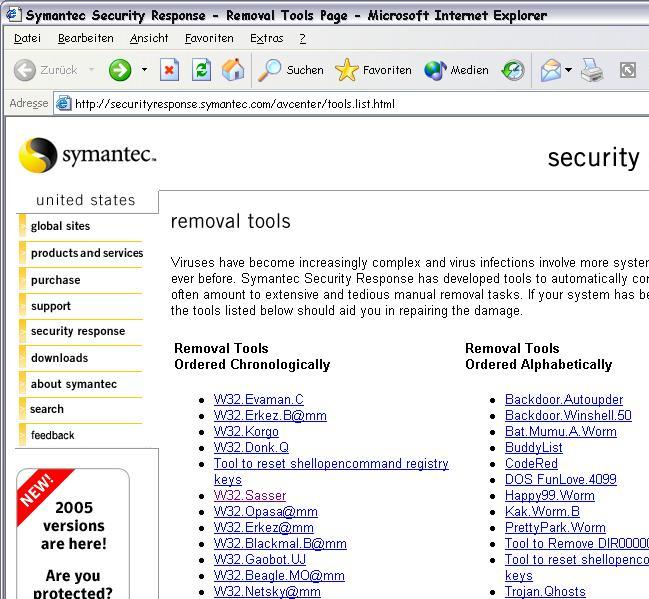
Task: Open Tool to Remove DIR00000 link
Action: point(577,544)
